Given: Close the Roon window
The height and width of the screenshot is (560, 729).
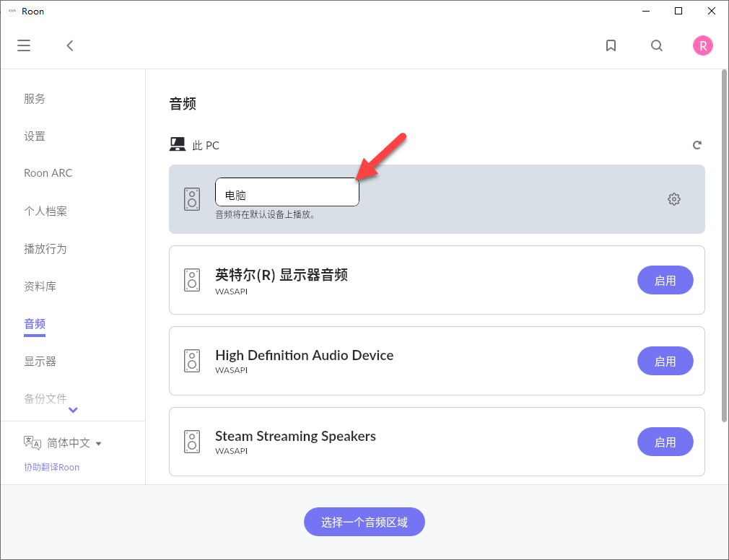Looking at the screenshot, I should click(712, 11).
